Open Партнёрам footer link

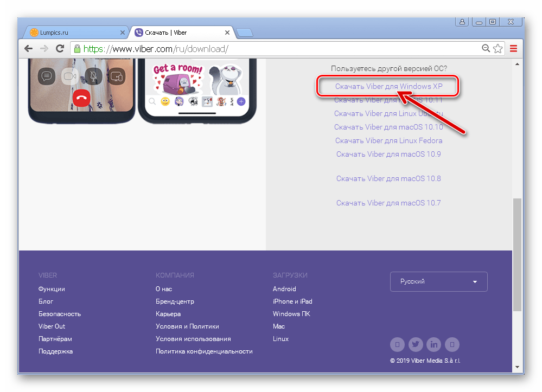tap(55, 339)
